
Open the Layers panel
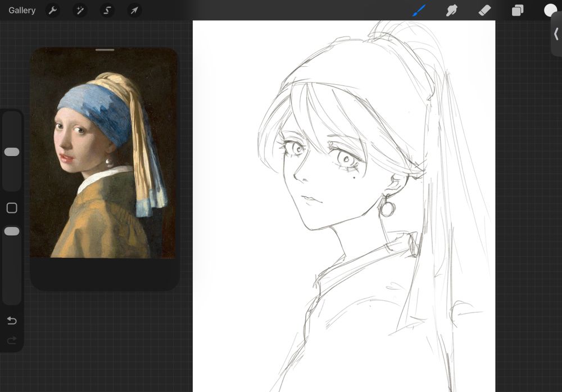click(x=517, y=11)
